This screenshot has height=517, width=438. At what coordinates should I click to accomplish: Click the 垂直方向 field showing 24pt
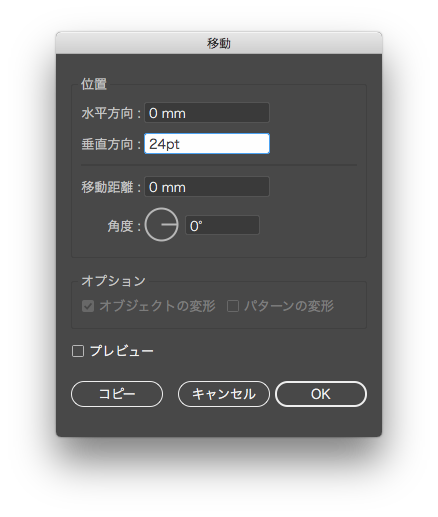click(x=207, y=144)
